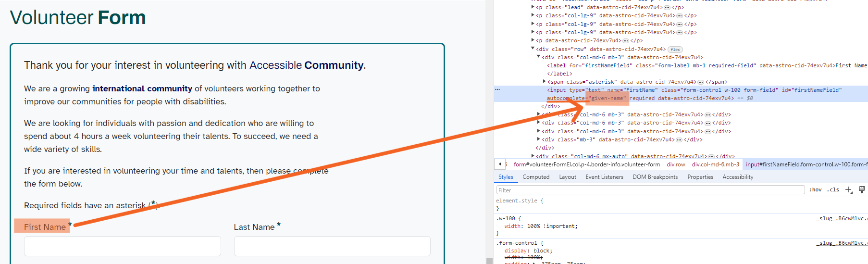Select div.col-md-6.mb-3 breadcrumb
The image size is (868, 264).
tap(716, 164)
